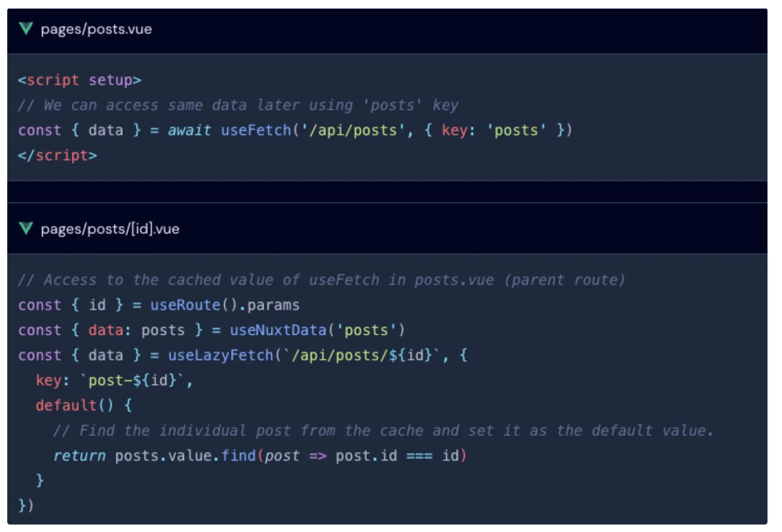782x532 pixels.
Task: Click the return keyword
Action: pyautogui.click(x=79, y=455)
